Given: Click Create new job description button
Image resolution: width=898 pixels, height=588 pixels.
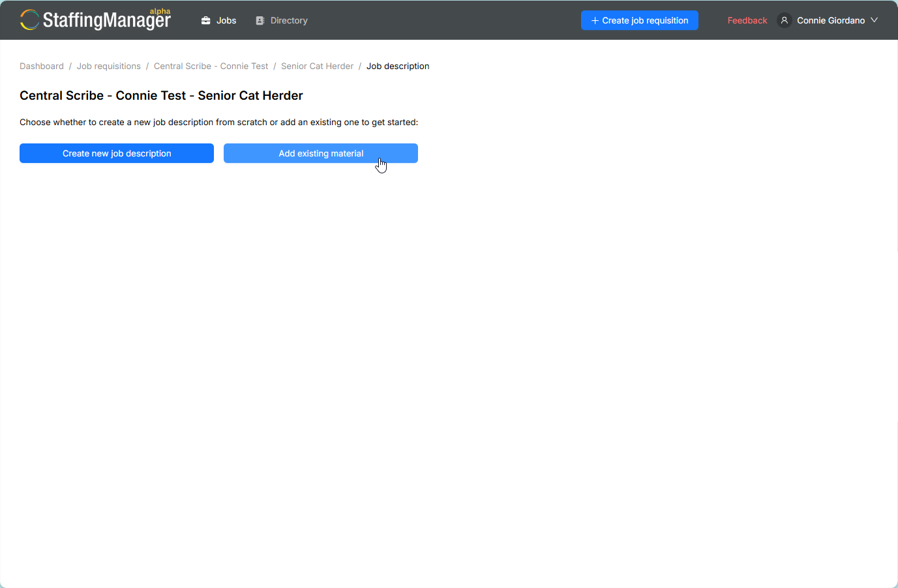Looking at the screenshot, I should (117, 153).
